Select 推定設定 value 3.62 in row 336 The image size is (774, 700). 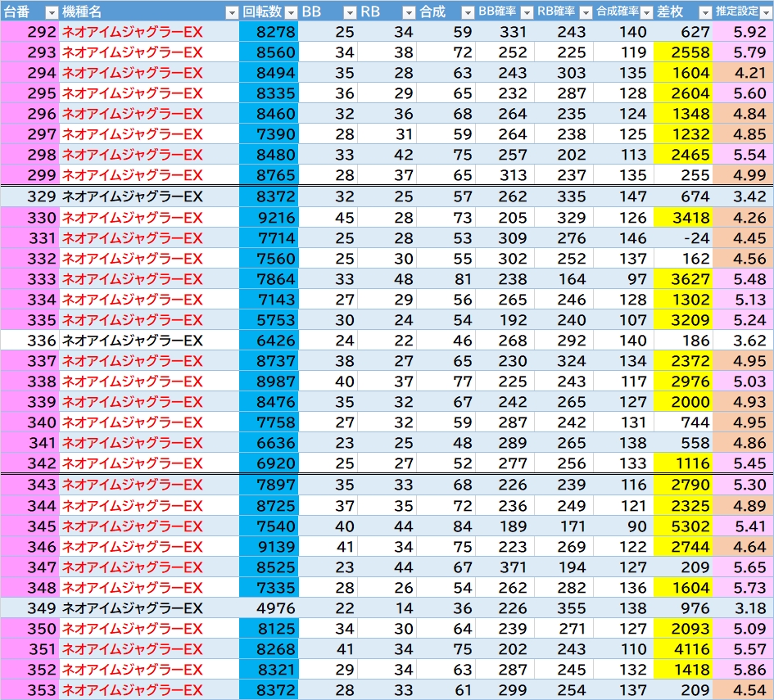[x=743, y=341]
